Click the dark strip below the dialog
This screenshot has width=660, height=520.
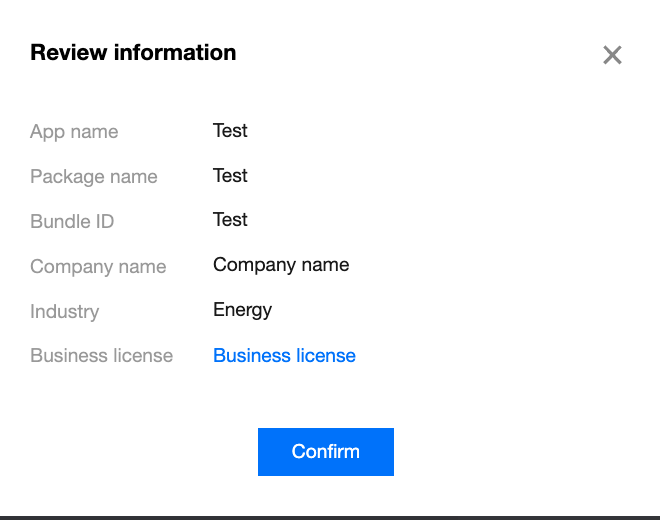330,517
